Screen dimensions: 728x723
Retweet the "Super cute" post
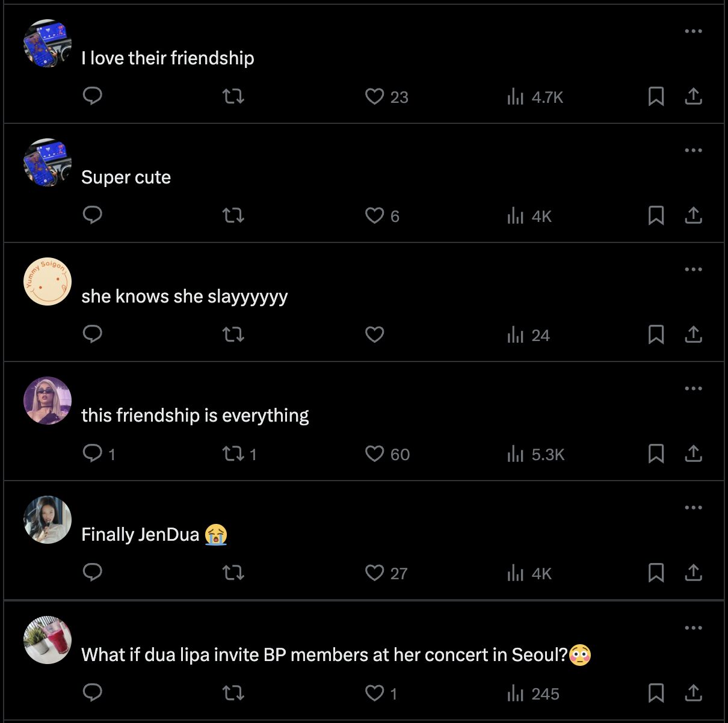click(233, 215)
